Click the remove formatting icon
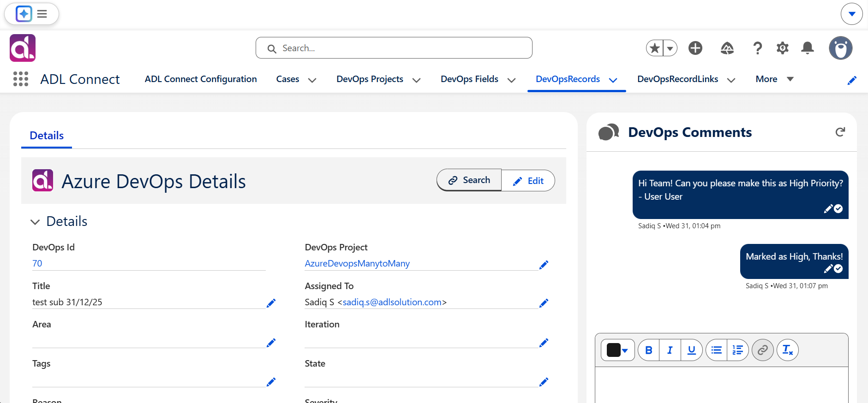This screenshot has height=403, width=868. click(x=787, y=350)
